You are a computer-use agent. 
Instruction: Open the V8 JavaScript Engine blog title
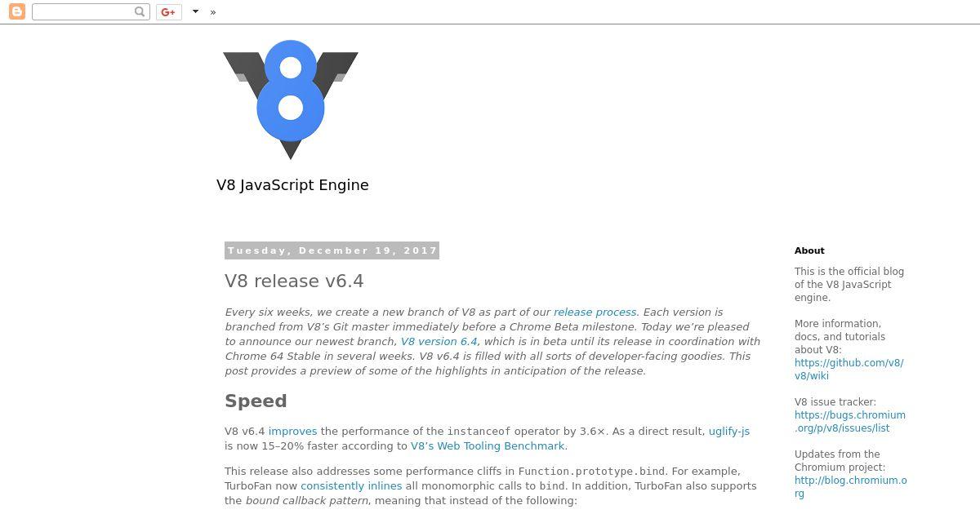292,185
